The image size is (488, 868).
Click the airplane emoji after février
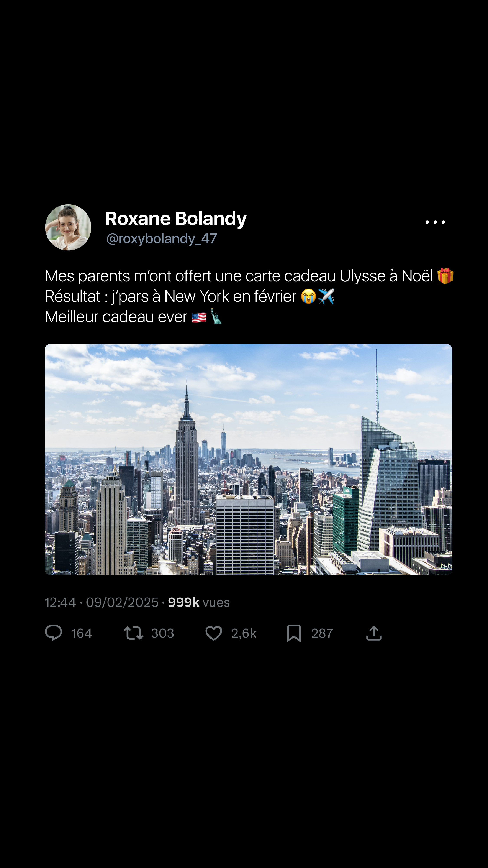[x=326, y=296]
